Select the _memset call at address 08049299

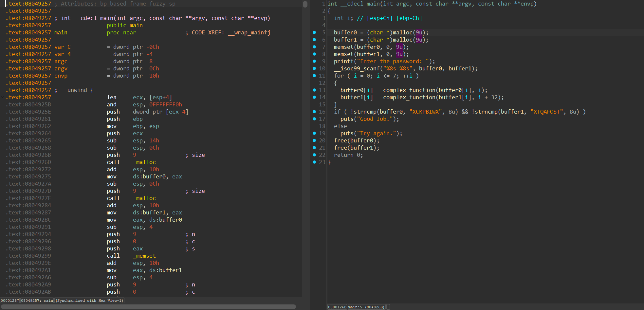pos(144,256)
